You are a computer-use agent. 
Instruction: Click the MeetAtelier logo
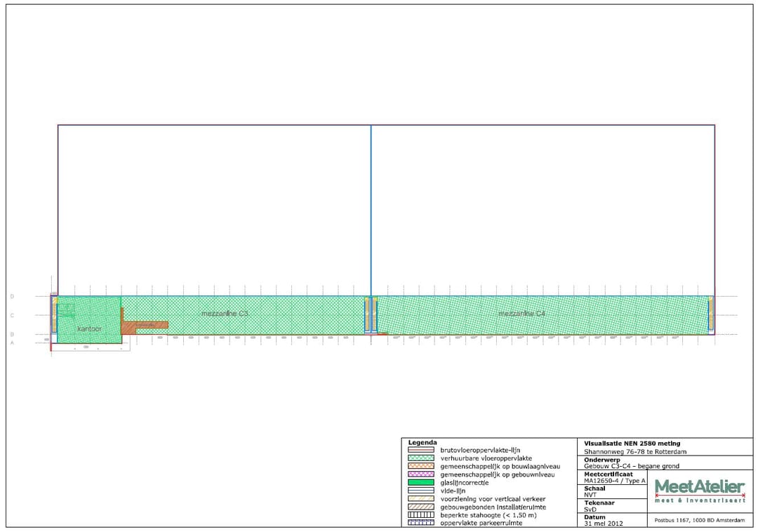[x=699, y=490]
